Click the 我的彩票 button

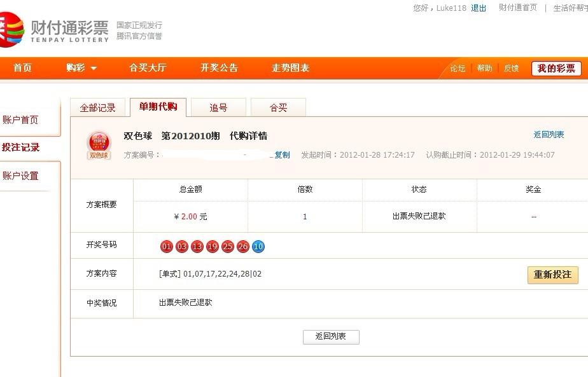[x=556, y=69]
